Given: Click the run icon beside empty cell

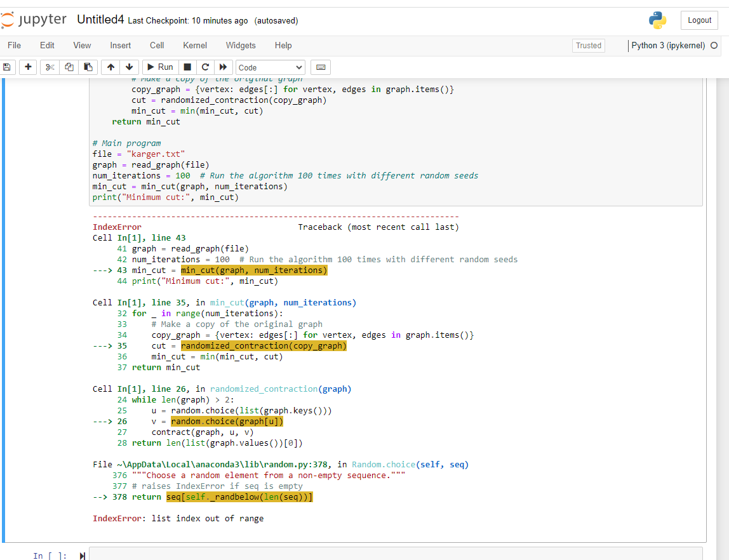Looking at the screenshot, I should tap(83, 556).
